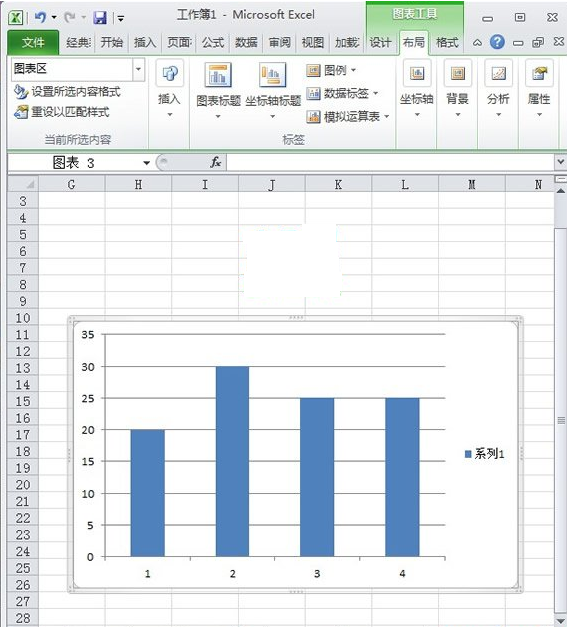Click the Excel application logo icon

point(16,18)
